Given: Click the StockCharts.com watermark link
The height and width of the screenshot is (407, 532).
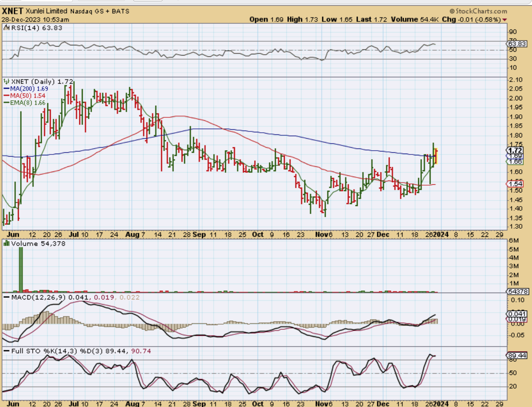Looking at the screenshot, I should [x=481, y=11].
